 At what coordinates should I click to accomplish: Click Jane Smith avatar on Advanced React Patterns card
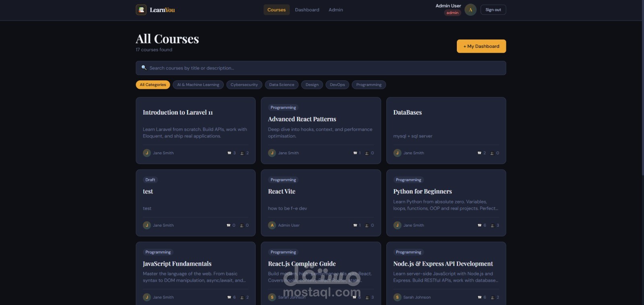(x=272, y=153)
